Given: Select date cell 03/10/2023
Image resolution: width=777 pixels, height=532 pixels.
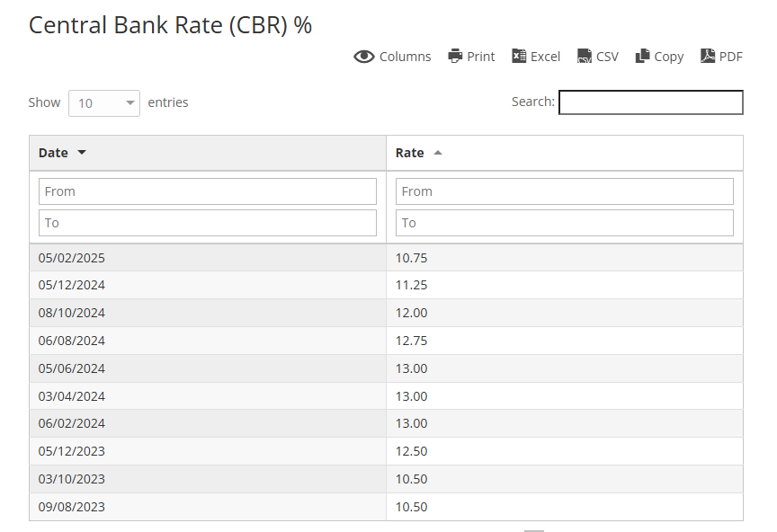Looking at the screenshot, I should (208, 479).
